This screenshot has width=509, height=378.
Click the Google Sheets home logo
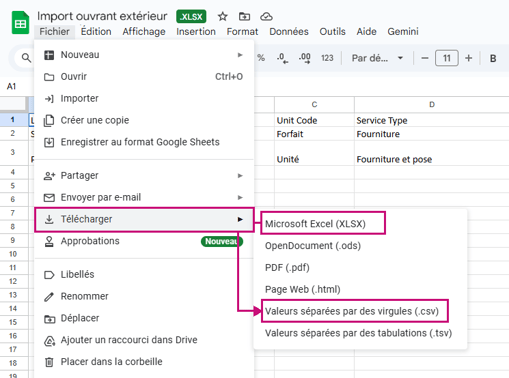click(20, 23)
